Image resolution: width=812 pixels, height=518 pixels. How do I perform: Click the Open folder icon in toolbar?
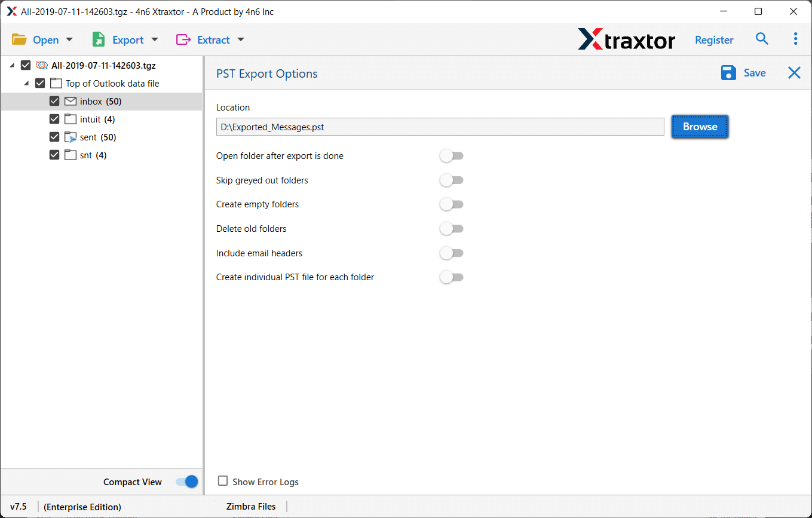pyautogui.click(x=19, y=39)
